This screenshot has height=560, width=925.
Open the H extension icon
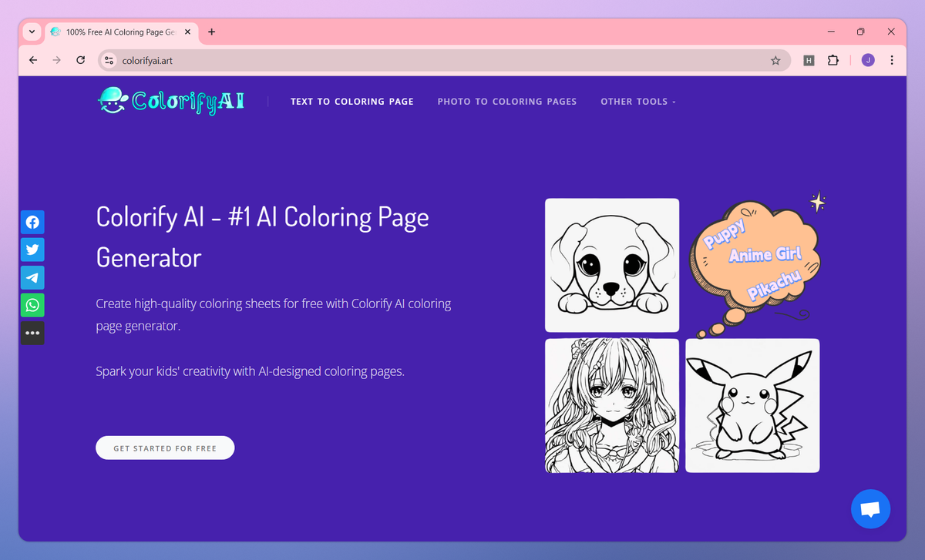(809, 60)
